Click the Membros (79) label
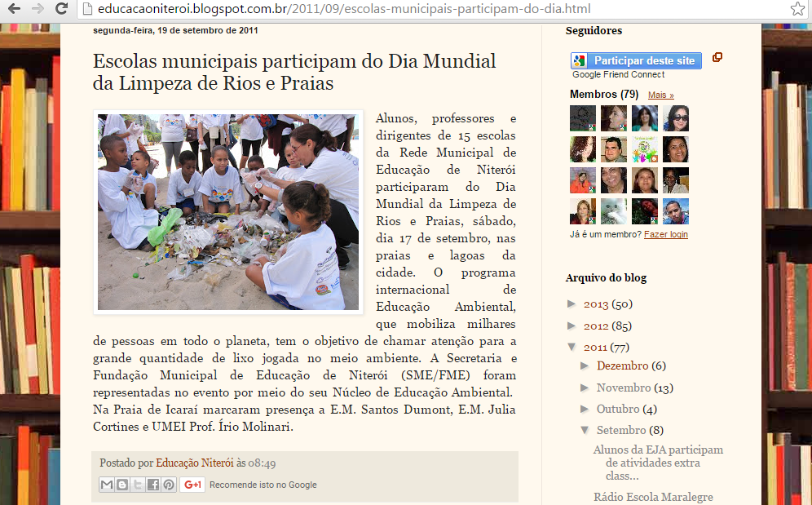The width and height of the screenshot is (812, 505). pos(604,95)
